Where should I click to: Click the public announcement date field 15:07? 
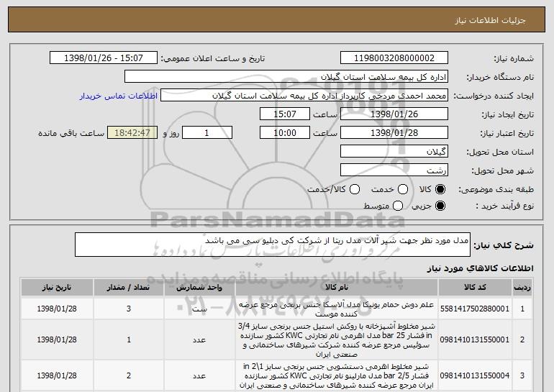click(x=104, y=58)
